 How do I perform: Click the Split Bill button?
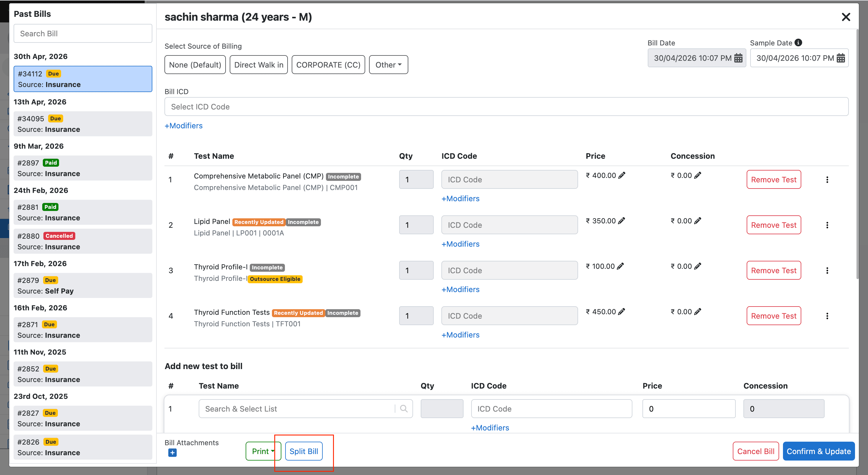(304, 451)
